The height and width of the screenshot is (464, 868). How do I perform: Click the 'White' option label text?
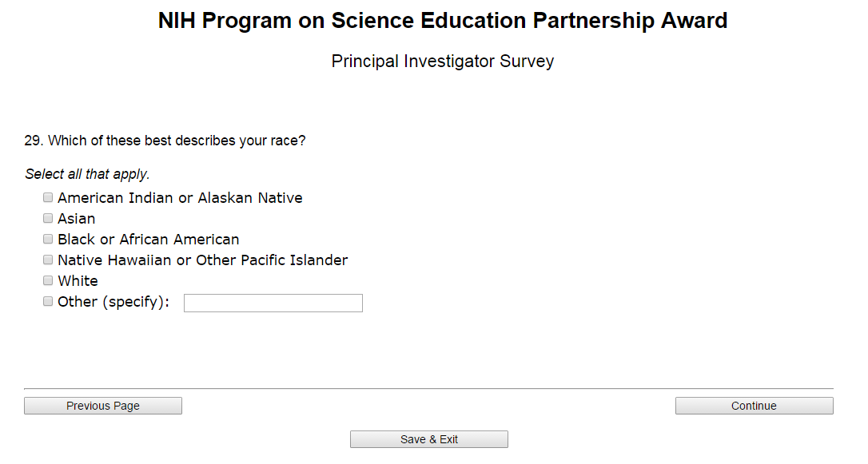[78, 281]
